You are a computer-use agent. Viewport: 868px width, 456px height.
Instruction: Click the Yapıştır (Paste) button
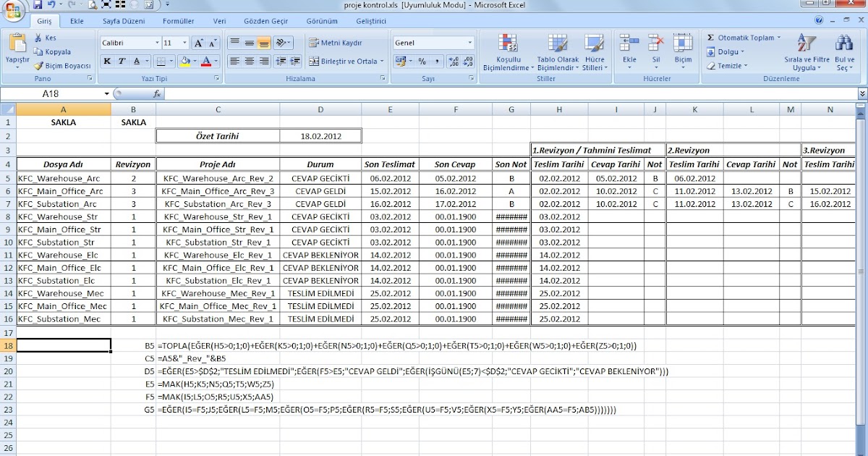(x=17, y=49)
